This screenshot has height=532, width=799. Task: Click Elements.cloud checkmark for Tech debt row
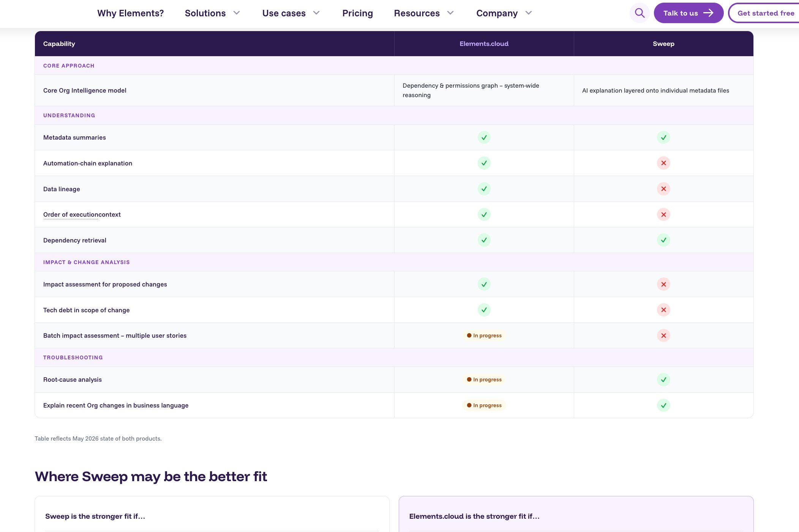(x=484, y=310)
